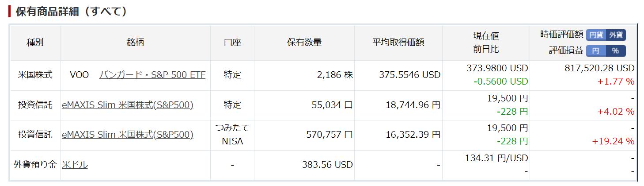Screen dimensions: 644x186
Task: Click the 現在値 前日比 column header
Action: pyautogui.click(x=486, y=43)
